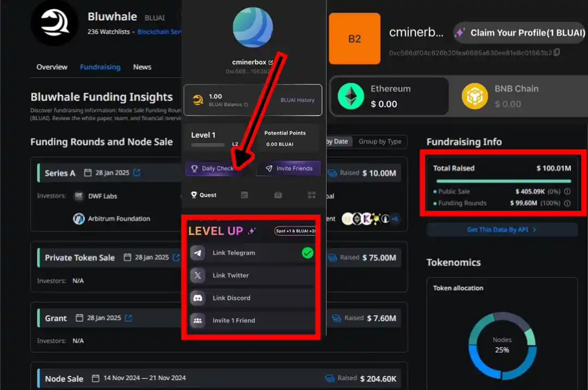This screenshot has height=390, width=588.
Task: Click the '236 Watchlists' text
Action: pos(108,32)
